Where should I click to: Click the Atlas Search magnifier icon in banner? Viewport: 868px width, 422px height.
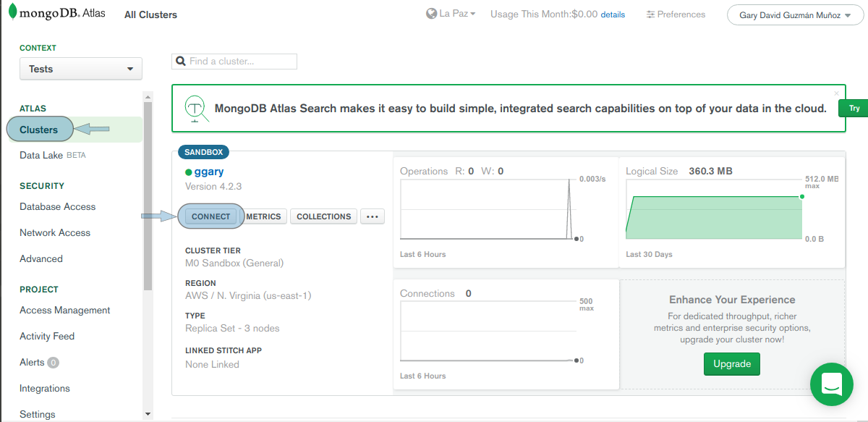click(195, 109)
